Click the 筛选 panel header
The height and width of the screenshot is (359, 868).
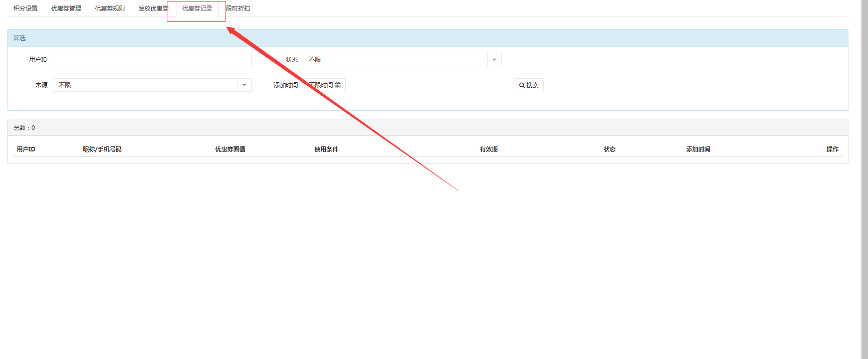pyautogui.click(x=427, y=38)
